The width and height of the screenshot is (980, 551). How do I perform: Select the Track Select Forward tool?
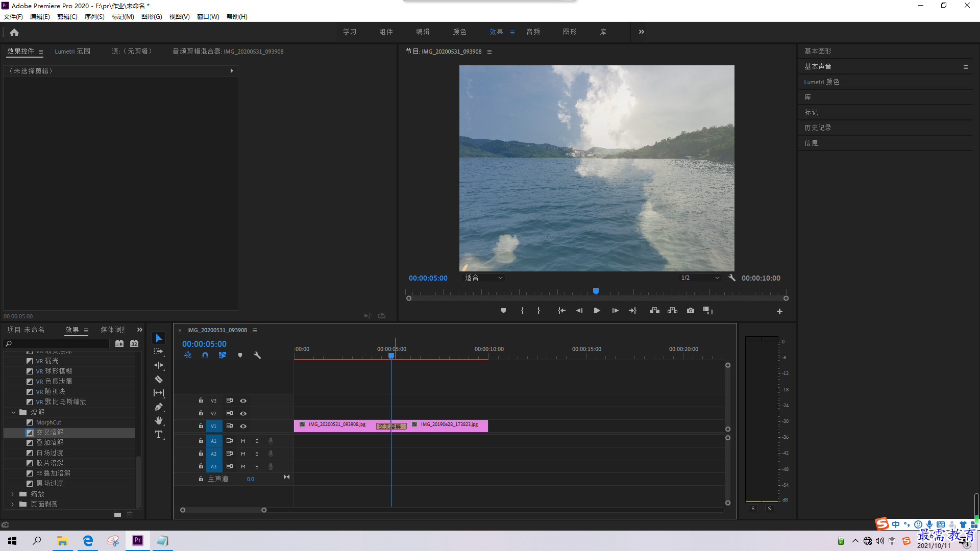tap(159, 352)
